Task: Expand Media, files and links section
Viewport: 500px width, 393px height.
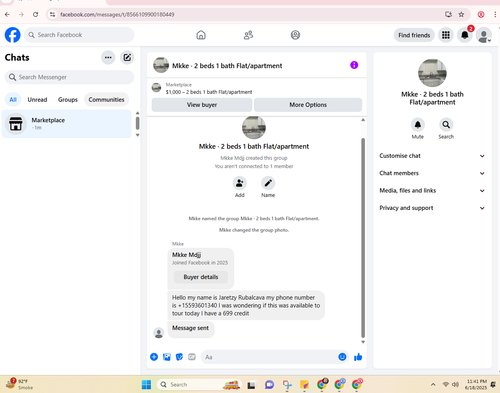Action: [432, 190]
